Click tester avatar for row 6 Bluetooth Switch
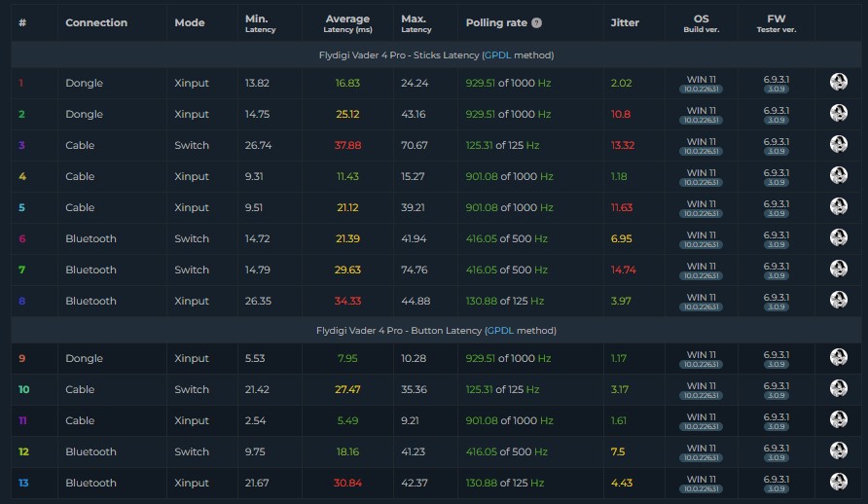 click(x=839, y=238)
